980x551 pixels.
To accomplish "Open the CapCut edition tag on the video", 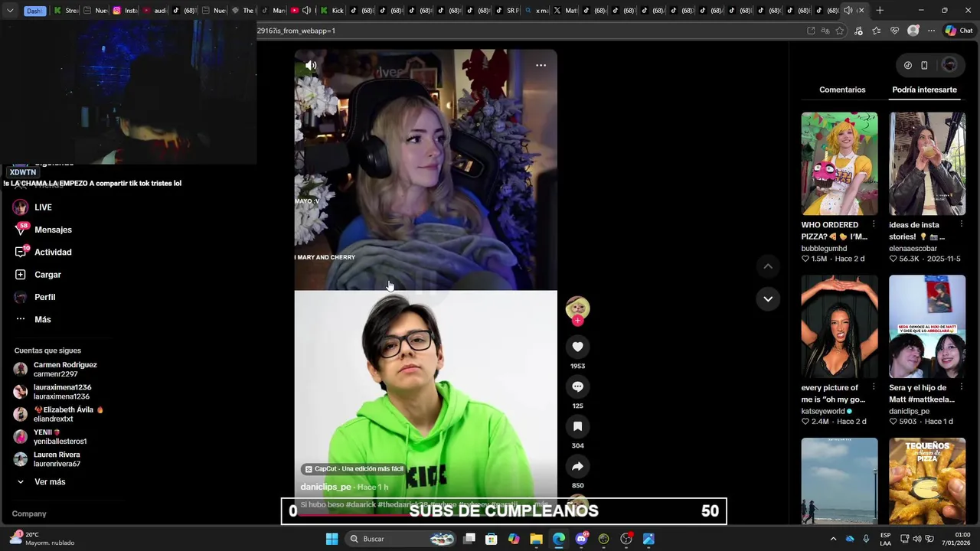I will (354, 469).
